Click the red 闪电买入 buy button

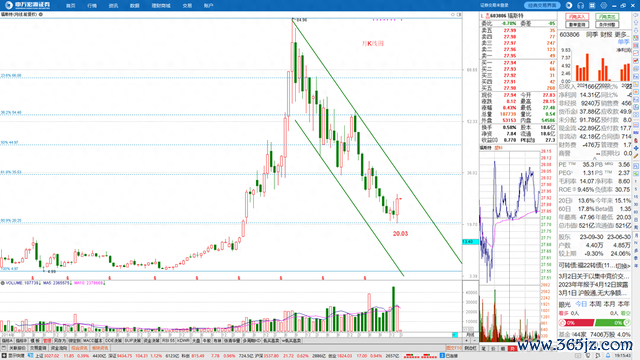pos(577,17)
